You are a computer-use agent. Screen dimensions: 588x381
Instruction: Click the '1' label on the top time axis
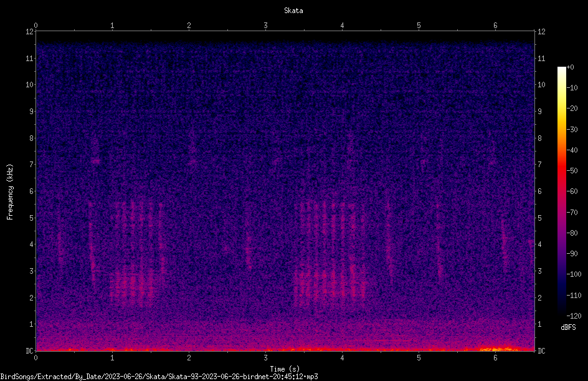click(x=112, y=26)
